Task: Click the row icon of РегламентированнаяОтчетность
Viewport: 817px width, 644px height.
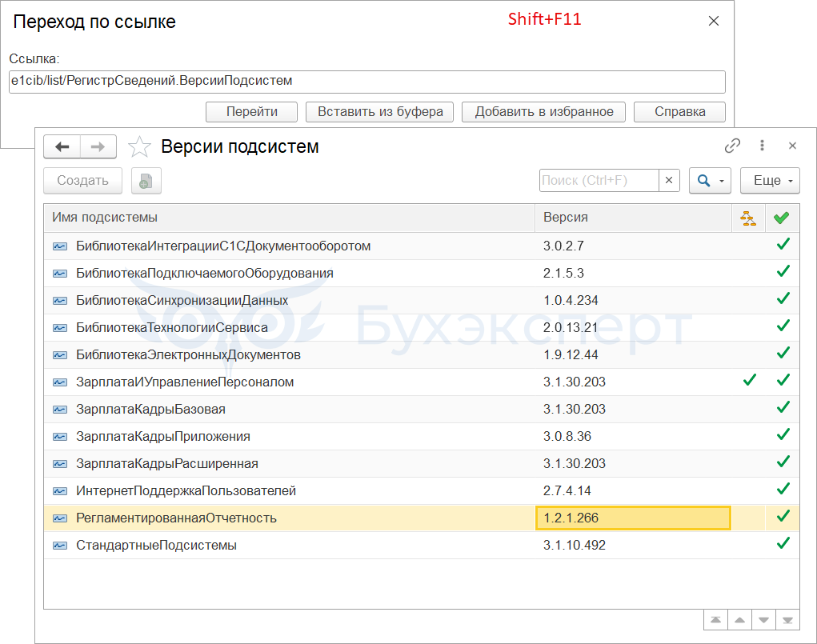Action: pyautogui.click(x=60, y=518)
